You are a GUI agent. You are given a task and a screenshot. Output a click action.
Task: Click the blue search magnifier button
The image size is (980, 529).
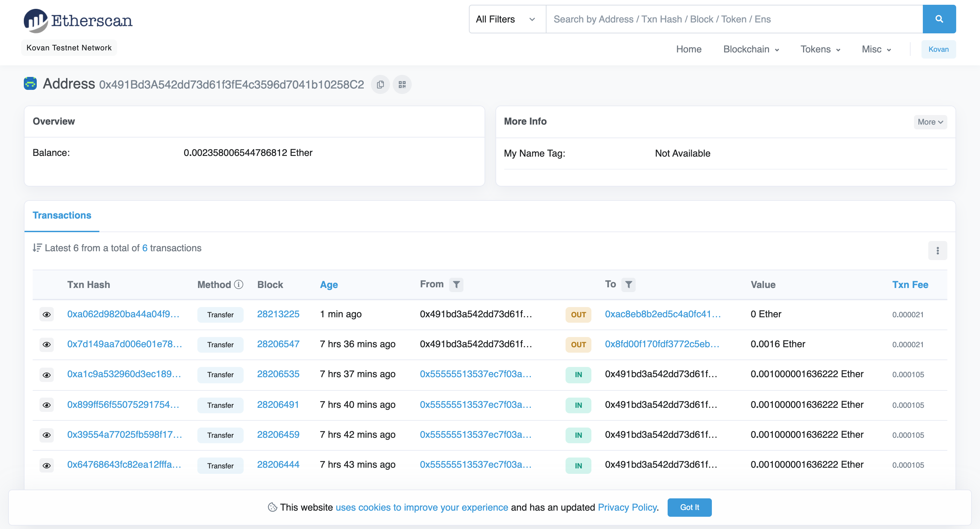(x=939, y=19)
